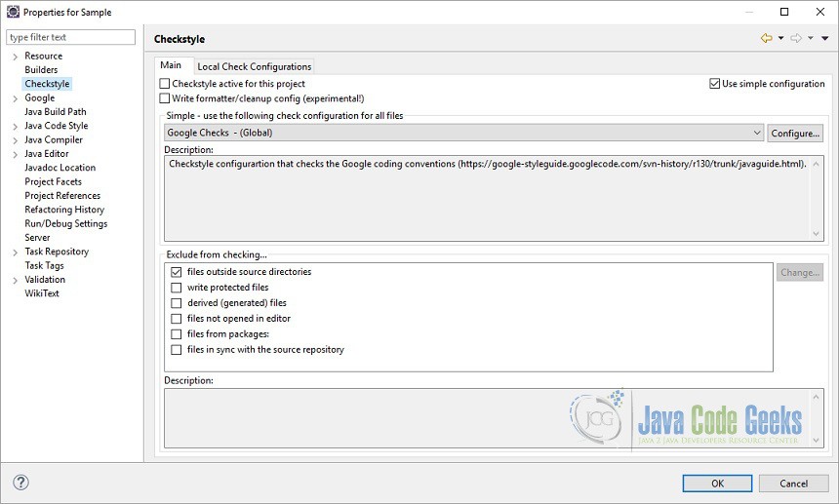839x504 pixels.
Task: Check files from packages exclusion
Action: (176, 334)
